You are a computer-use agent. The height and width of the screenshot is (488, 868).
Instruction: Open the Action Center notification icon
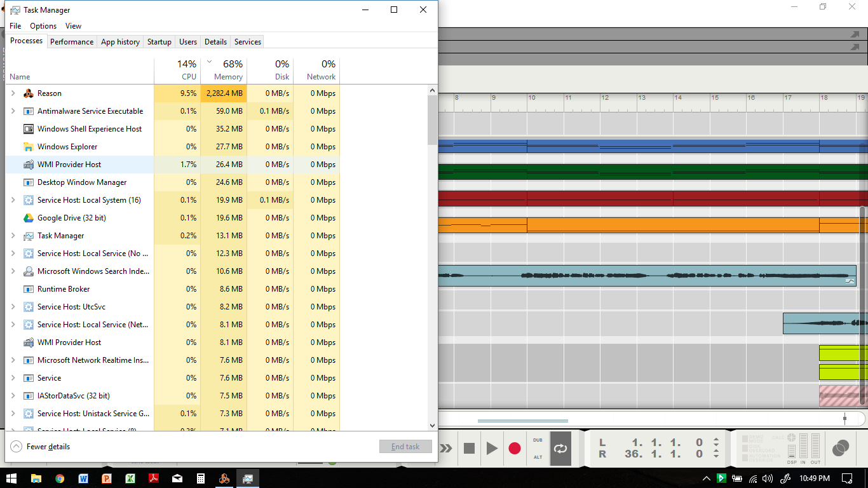pyautogui.click(x=847, y=478)
